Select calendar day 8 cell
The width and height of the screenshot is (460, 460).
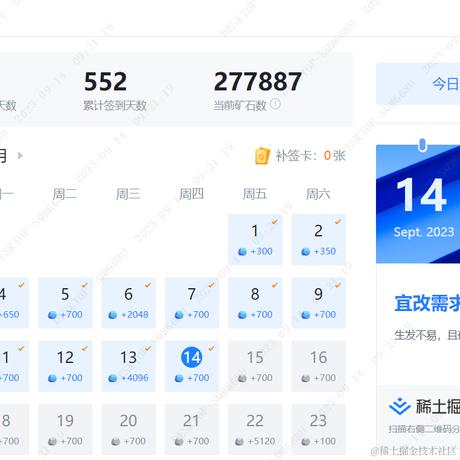[255, 303]
